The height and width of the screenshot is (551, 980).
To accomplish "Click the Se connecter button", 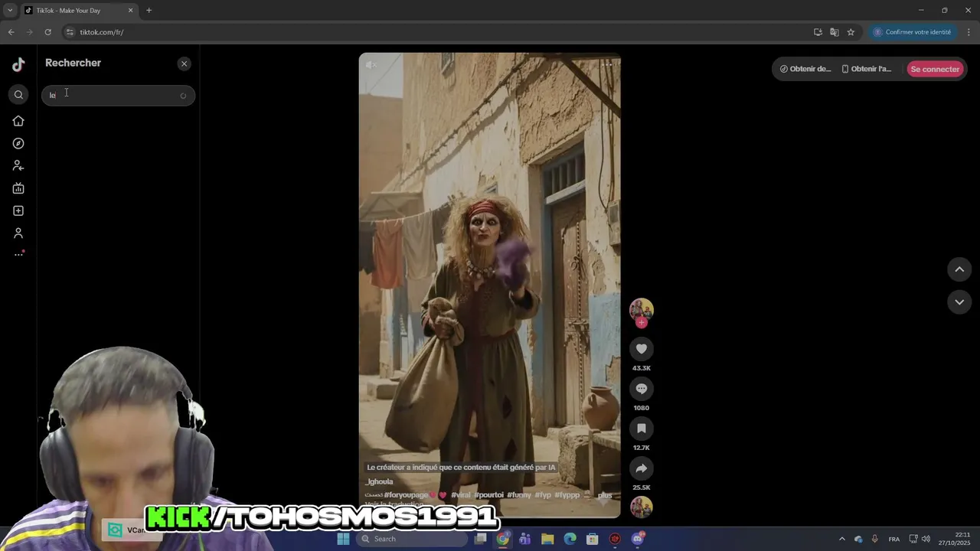I will [x=935, y=69].
